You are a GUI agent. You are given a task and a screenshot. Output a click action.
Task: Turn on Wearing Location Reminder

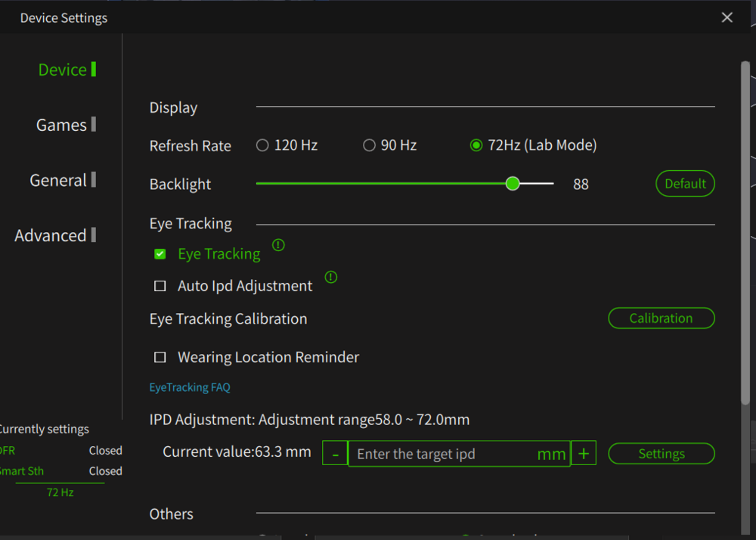[x=160, y=357]
